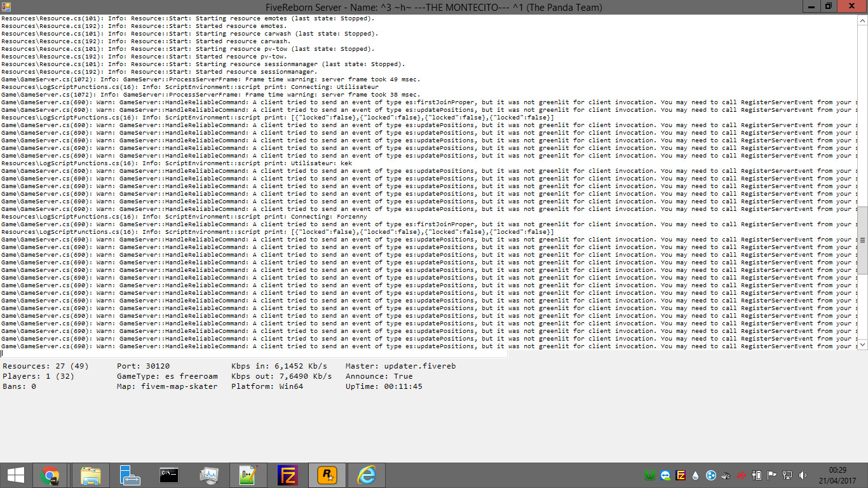
Task: Open FileZilla from the taskbar
Action: [288, 475]
